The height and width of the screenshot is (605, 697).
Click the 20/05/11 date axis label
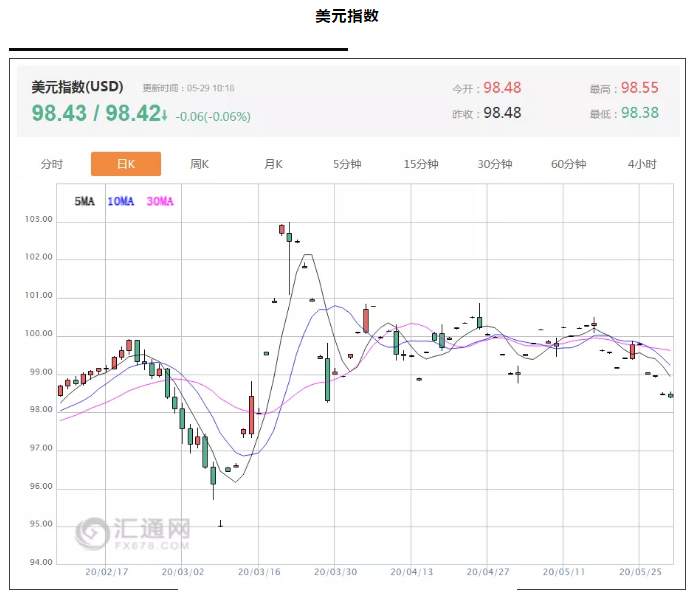tap(564, 572)
